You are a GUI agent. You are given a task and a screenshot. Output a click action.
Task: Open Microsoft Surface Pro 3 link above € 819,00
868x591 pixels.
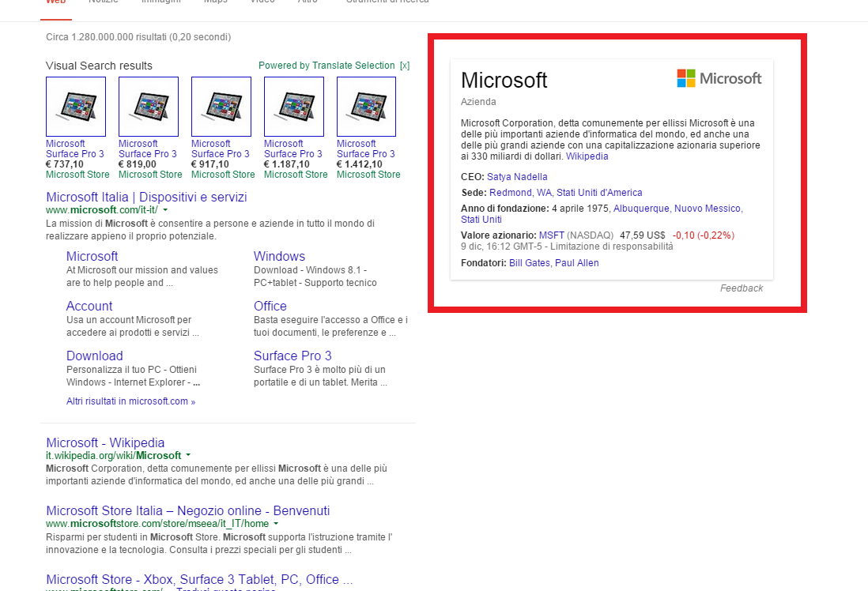pos(147,149)
